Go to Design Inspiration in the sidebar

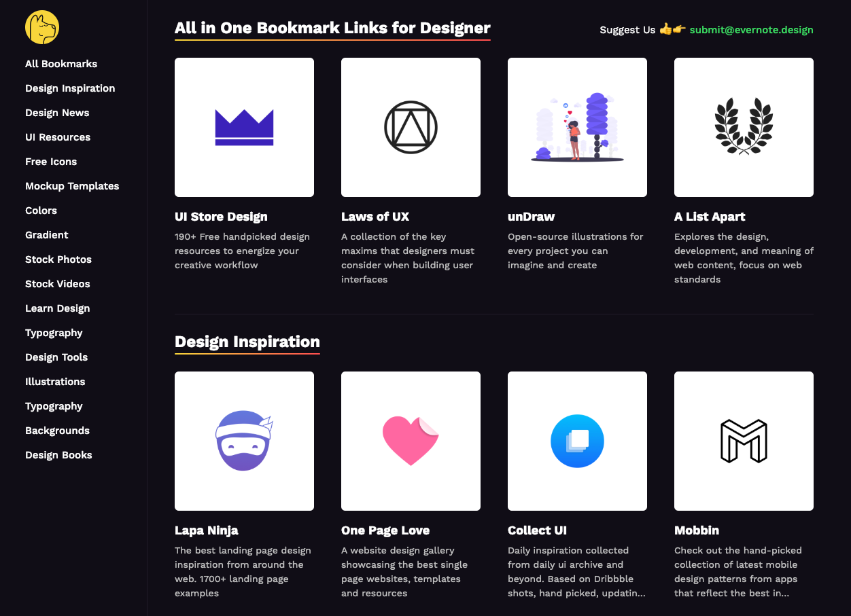click(70, 88)
